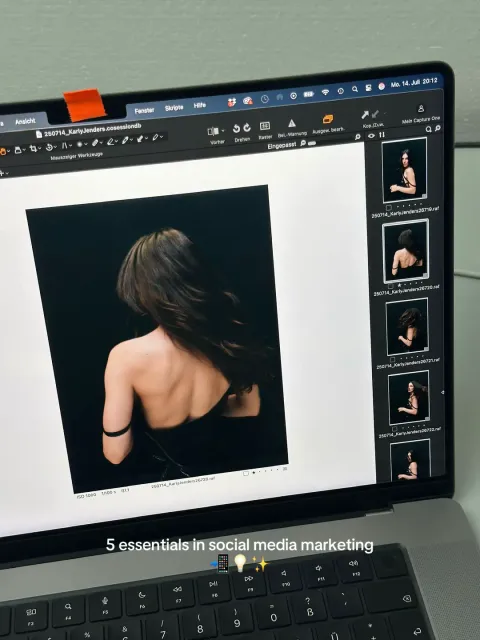Image resolution: width=480 pixels, height=640 pixels.
Task: Open the Time Machine clock icon
Action: [x=265, y=99]
